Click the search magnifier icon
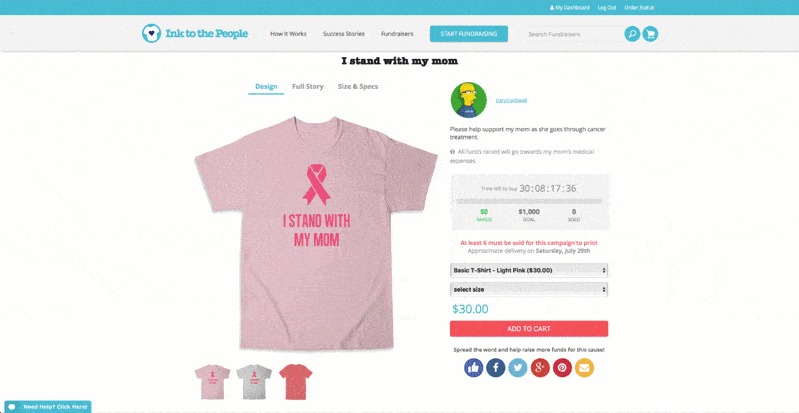Image resolution: width=799 pixels, height=413 pixels. pyautogui.click(x=632, y=34)
